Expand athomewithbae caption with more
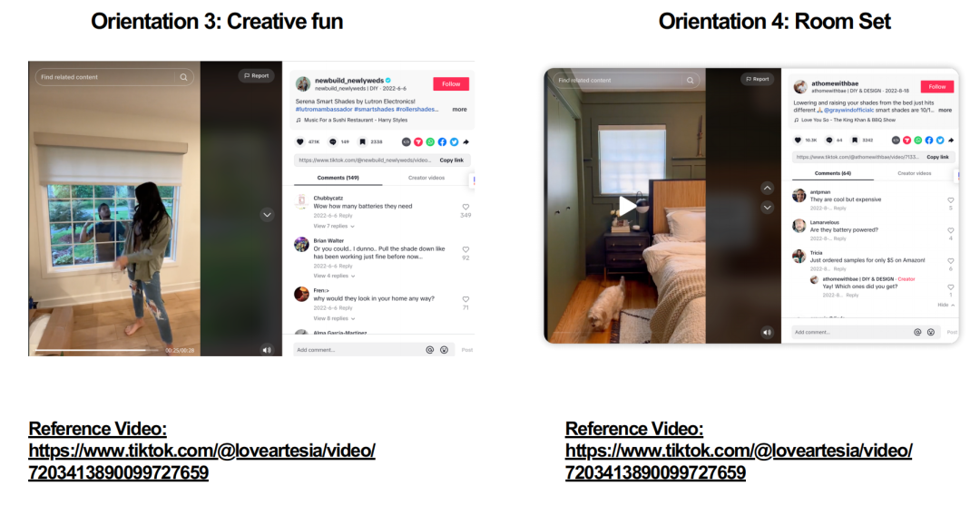980x505 pixels. [x=945, y=110]
